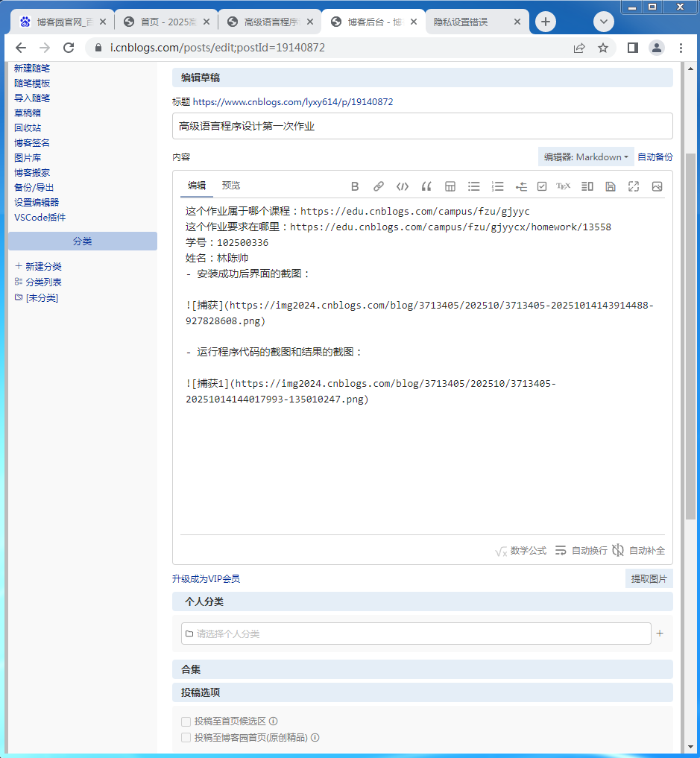
Task: Click 新建分类 with plus icon
Action: (38, 266)
